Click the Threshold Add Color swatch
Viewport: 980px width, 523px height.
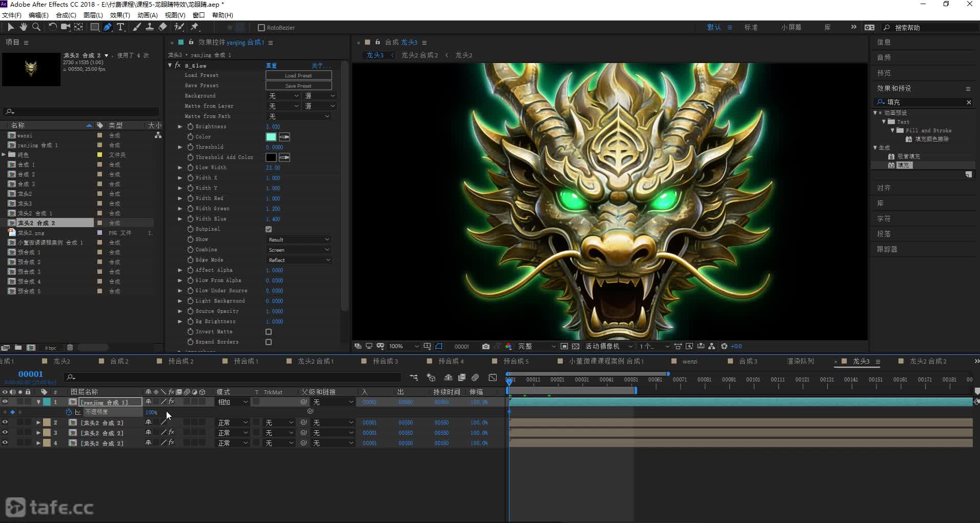pos(271,157)
